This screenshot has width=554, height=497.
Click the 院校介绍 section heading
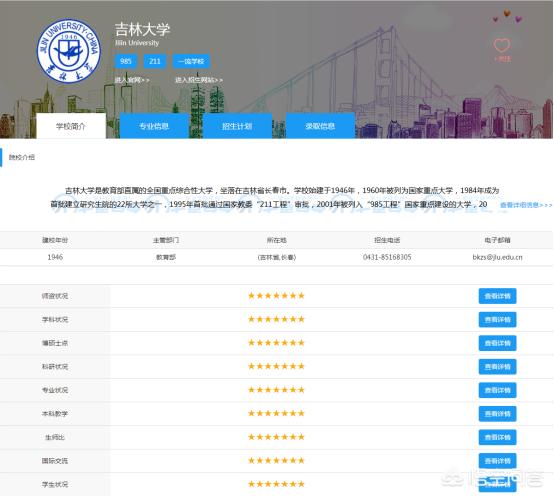(x=22, y=157)
